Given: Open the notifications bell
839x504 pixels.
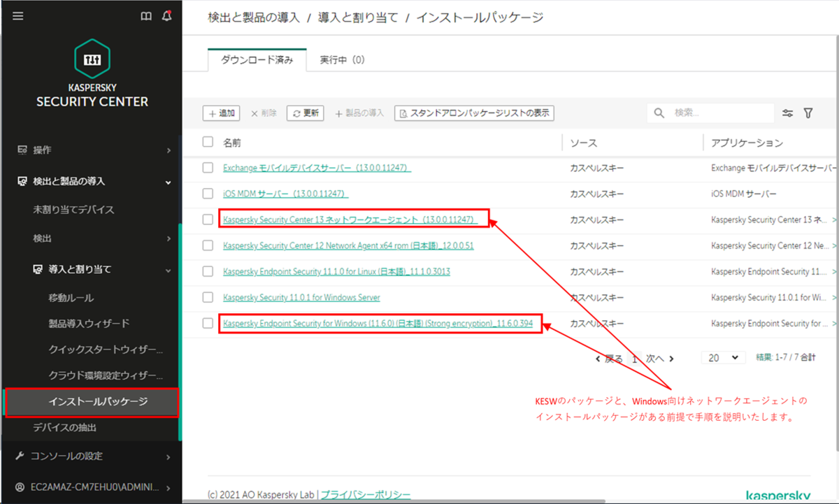Looking at the screenshot, I should tap(166, 15).
